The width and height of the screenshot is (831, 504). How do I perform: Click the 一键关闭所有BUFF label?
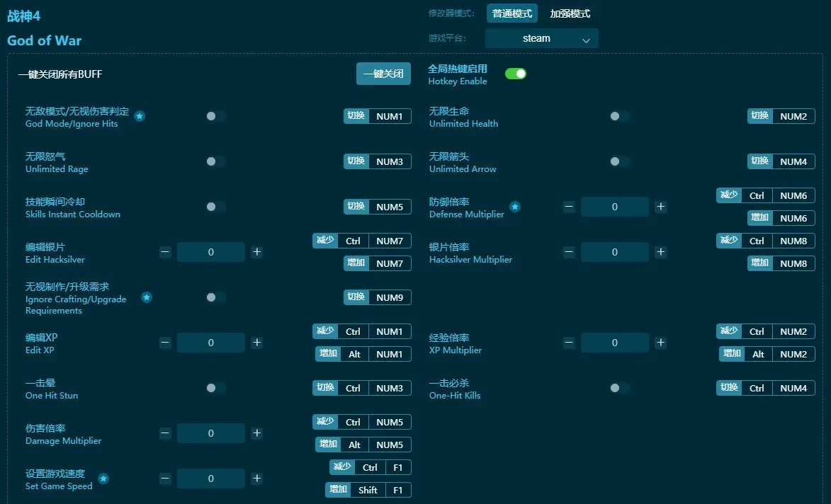pyautogui.click(x=60, y=74)
